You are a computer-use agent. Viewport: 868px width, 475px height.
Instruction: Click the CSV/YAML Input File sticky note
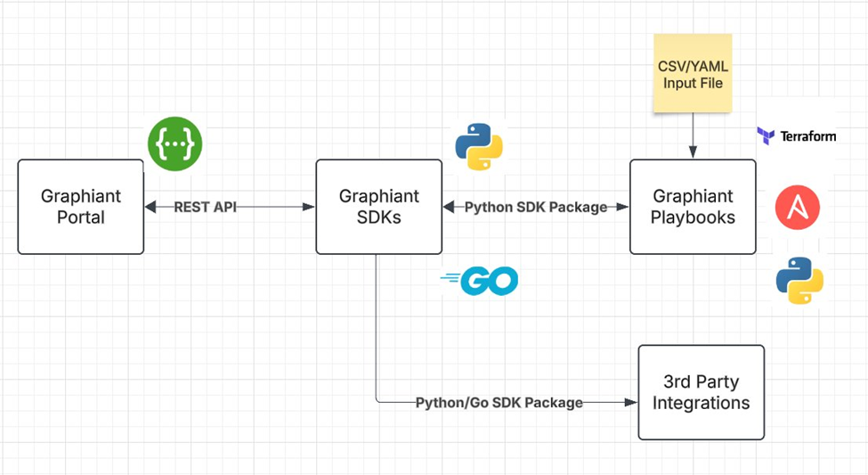tap(694, 73)
